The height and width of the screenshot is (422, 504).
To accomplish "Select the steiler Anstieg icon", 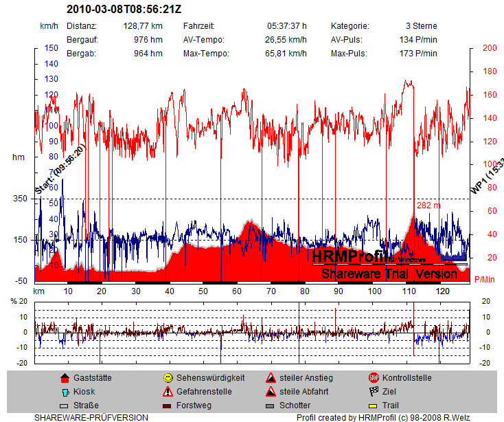I will (x=271, y=378).
